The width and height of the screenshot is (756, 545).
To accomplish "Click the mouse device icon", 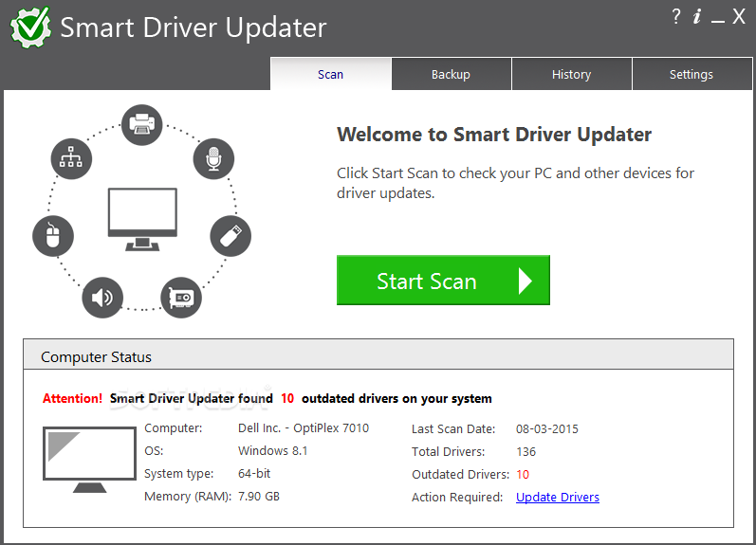I will pyautogui.click(x=52, y=236).
